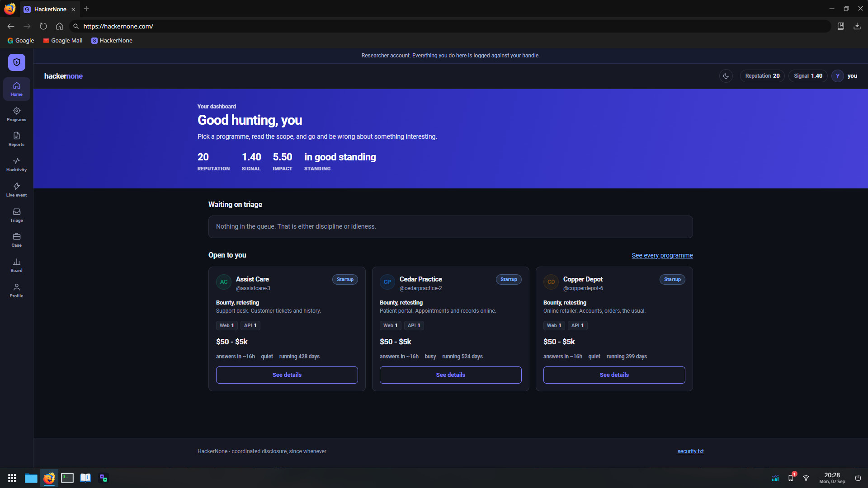
Task: Open the Case section in sidebar
Action: tap(17, 240)
